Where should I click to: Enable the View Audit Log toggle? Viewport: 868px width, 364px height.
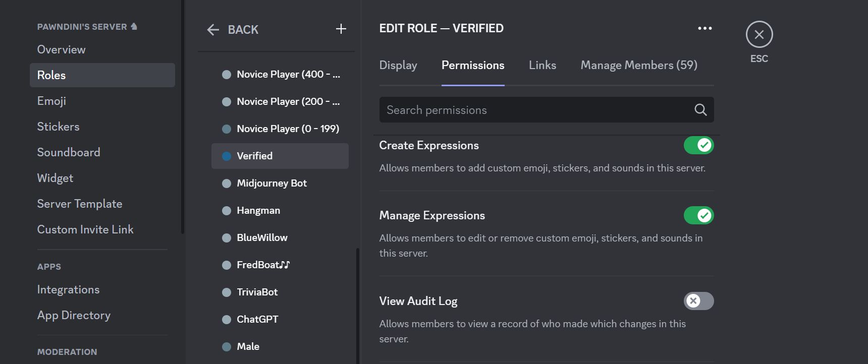click(698, 301)
